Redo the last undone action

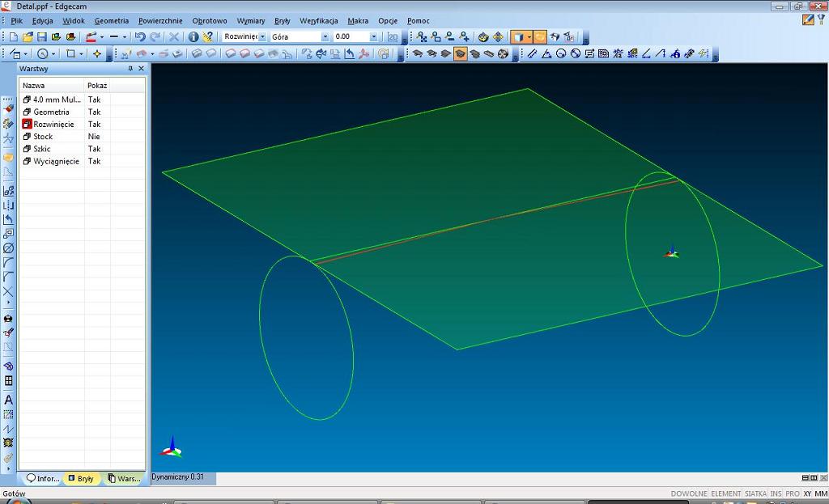click(155, 37)
